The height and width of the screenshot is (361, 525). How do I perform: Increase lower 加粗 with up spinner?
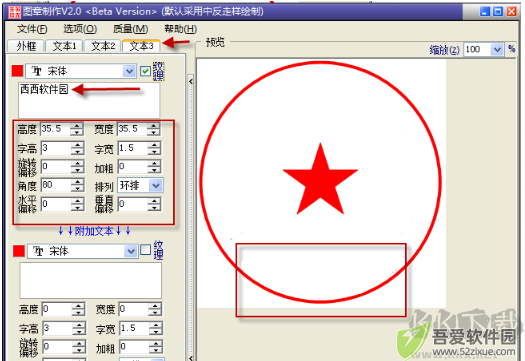click(156, 344)
